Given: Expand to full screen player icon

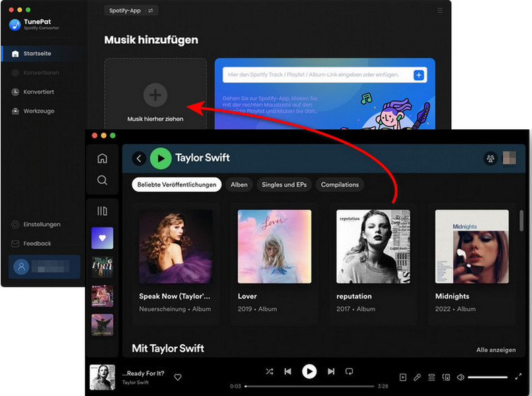Looking at the screenshot, I should [x=518, y=376].
